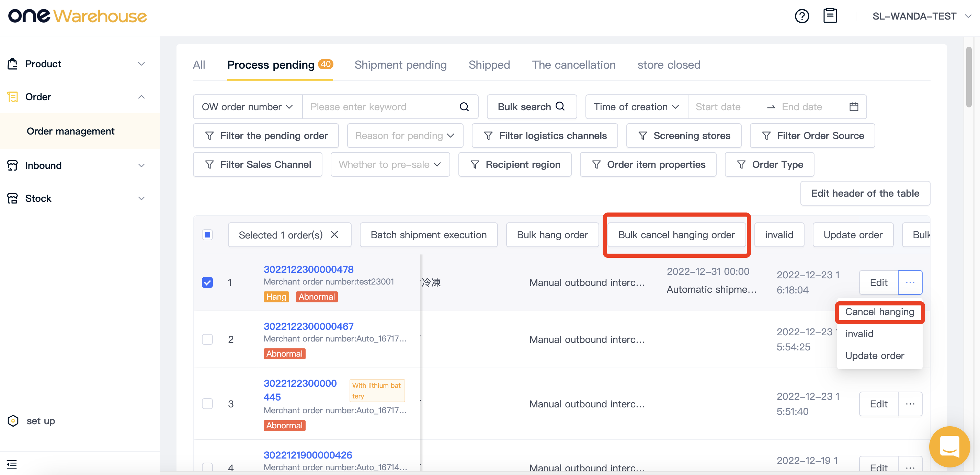Collapse the Order menu chevron
The image size is (980, 475).
141,97
